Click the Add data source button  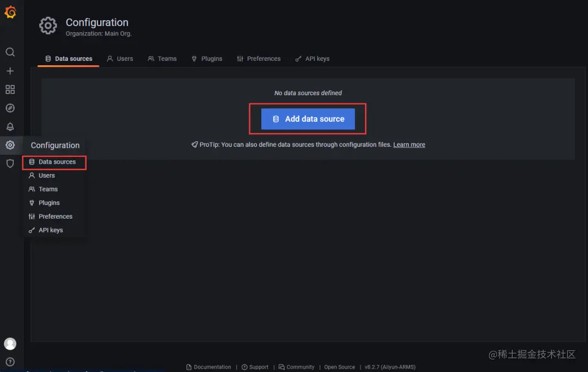(x=308, y=119)
